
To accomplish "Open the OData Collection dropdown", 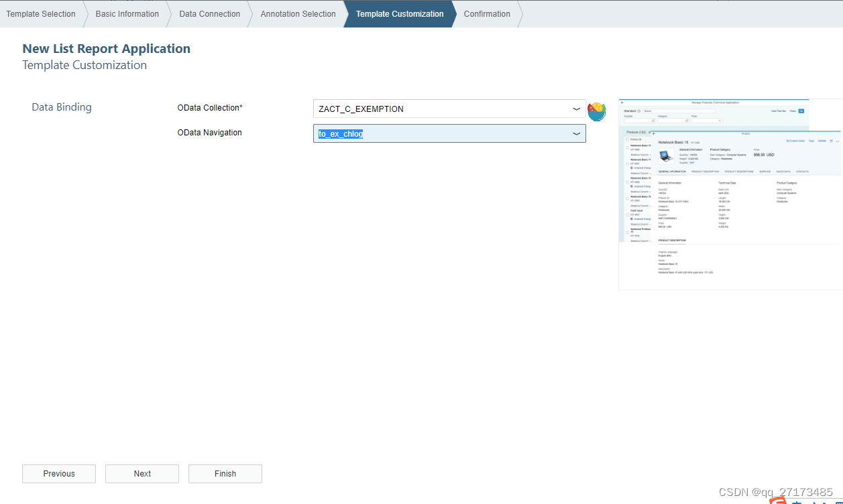I will point(576,109).
